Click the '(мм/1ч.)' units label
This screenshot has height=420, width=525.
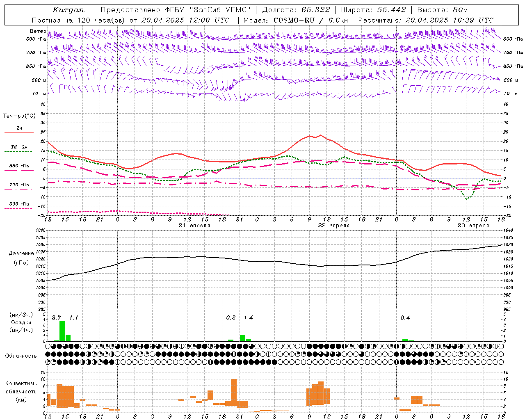click(21, 330)
